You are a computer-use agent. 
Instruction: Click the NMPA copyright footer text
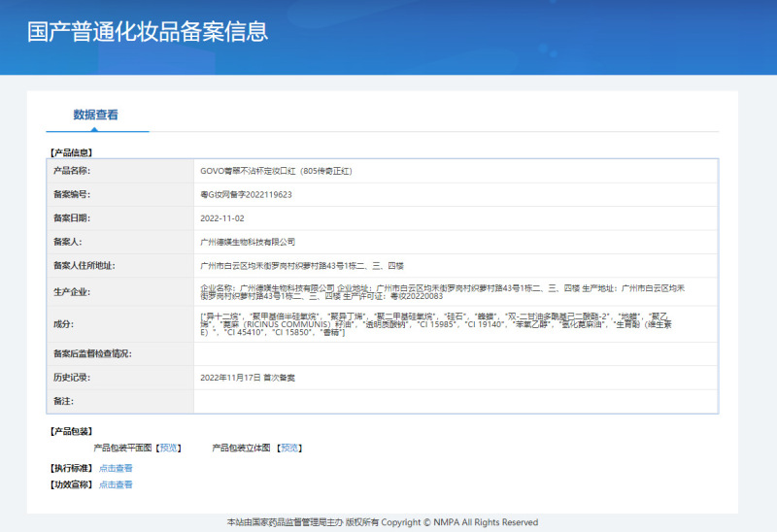click(x=383, y=522)
